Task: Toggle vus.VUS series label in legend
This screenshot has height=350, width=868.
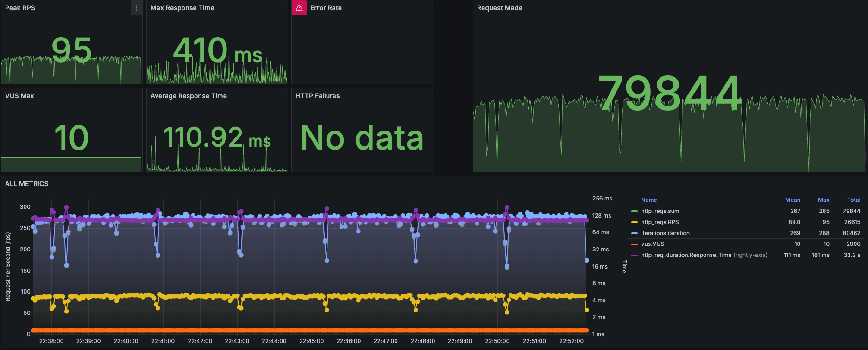Action: click(x=652, y=244)
